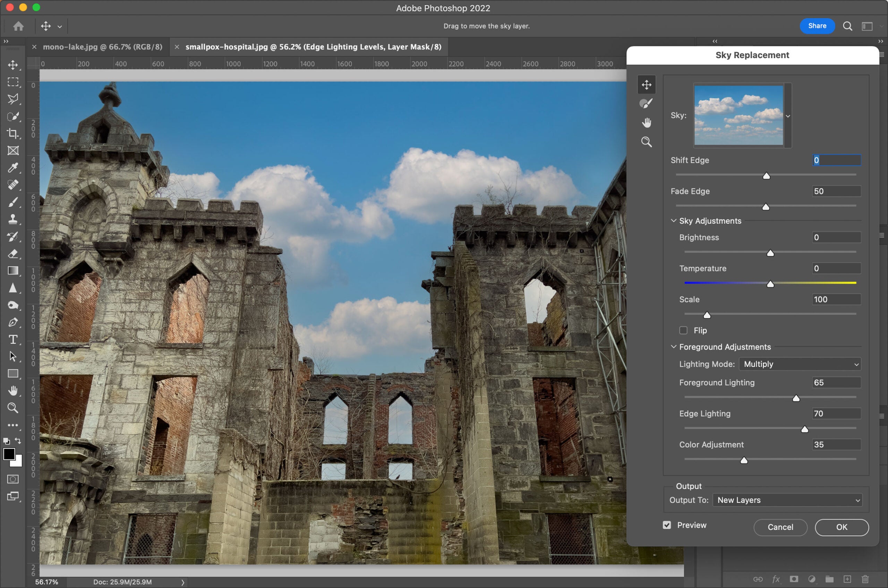Screen dimensions: 888x588
Task: Click the Temperature slider handle
Action: [x=770, y=284]
